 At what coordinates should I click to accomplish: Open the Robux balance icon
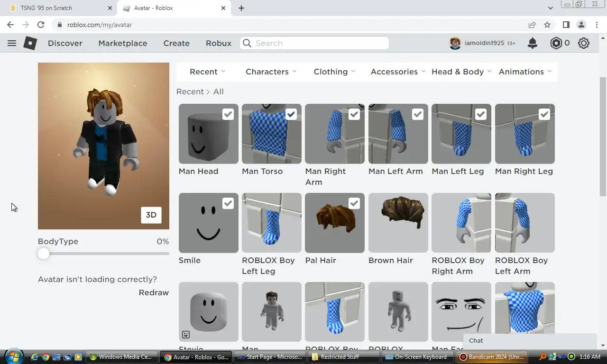(556, 43)
